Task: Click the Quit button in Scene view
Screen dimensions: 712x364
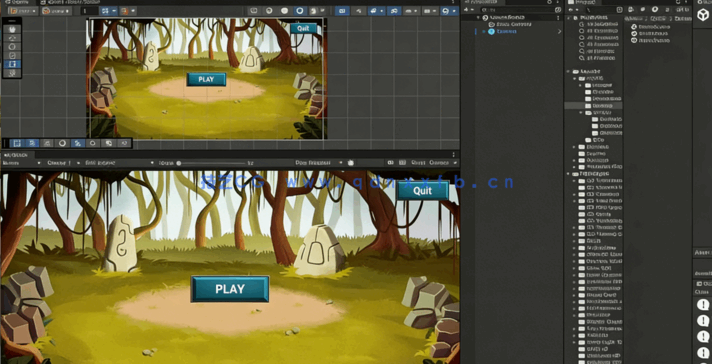Action: coord(303,28)
